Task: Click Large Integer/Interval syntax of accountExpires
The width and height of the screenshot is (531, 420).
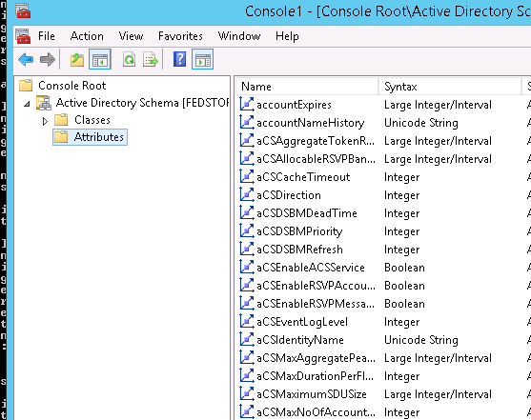Action: pos(438,105)
